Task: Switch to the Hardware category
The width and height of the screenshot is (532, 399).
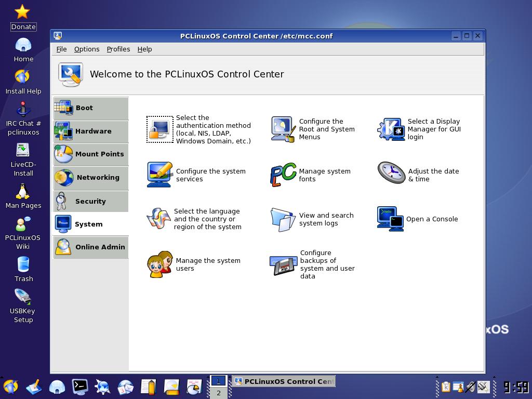Action: pyautogui.click(x=91, y=131)
